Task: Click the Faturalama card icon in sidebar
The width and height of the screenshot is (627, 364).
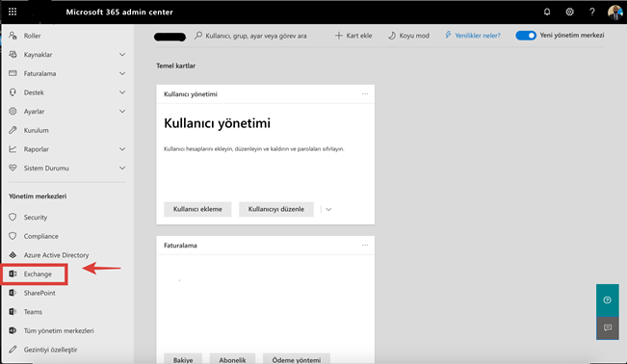Action: tap(13, 73)
